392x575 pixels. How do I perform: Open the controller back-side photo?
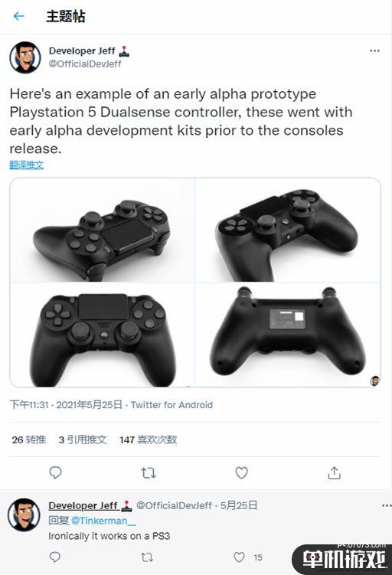coord(288,335)
